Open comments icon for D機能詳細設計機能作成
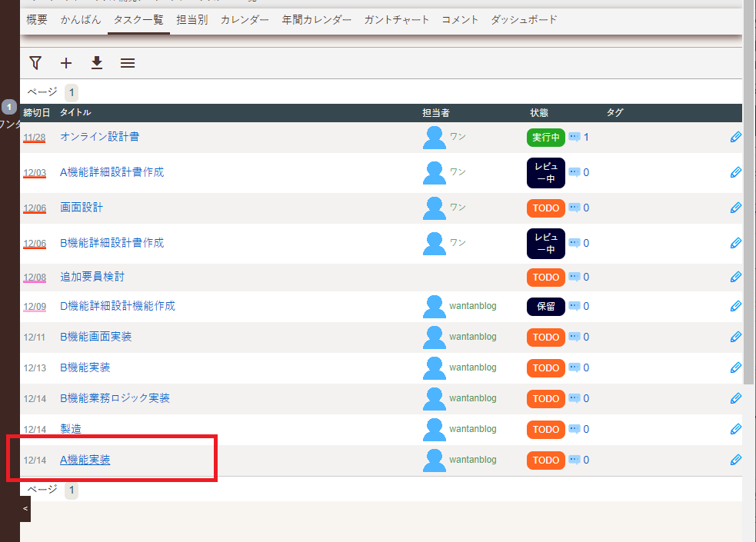The image size is (756, 542). tap(574, 306)
